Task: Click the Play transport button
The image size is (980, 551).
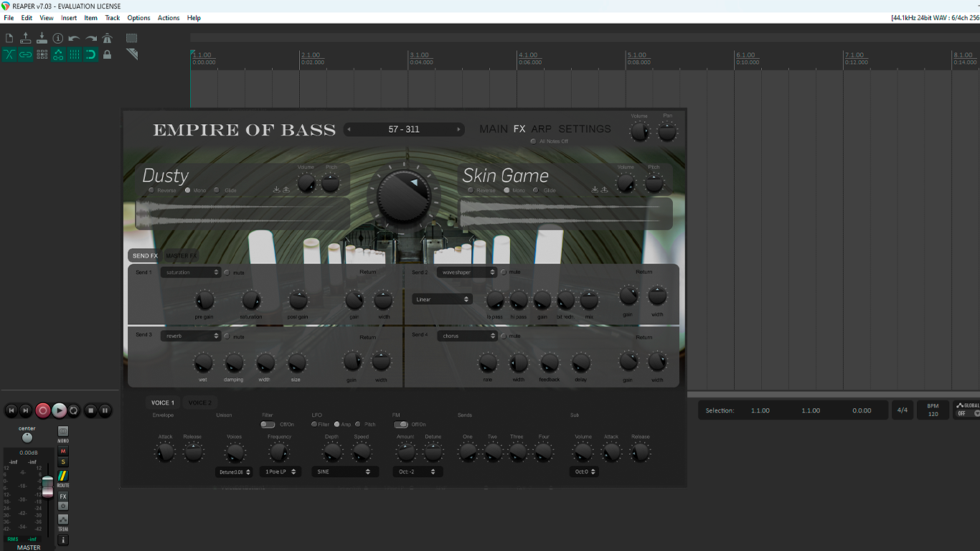Action: click(x=59, y=410)
